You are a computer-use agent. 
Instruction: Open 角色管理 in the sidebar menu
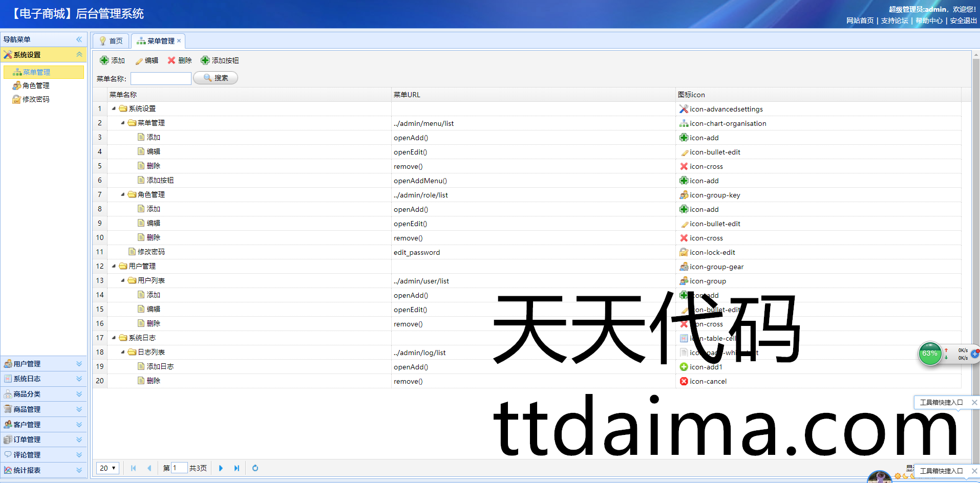pos(36,85)
